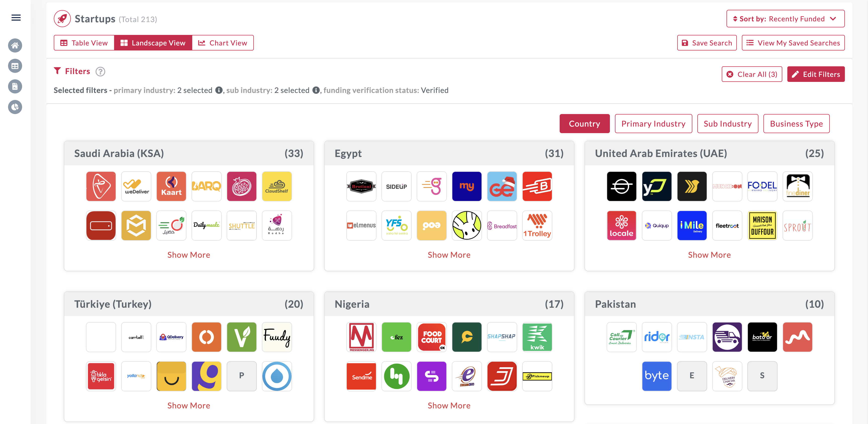Show more Türkiye startups
This screenshot has height=424, width=868.
point(189,405)
